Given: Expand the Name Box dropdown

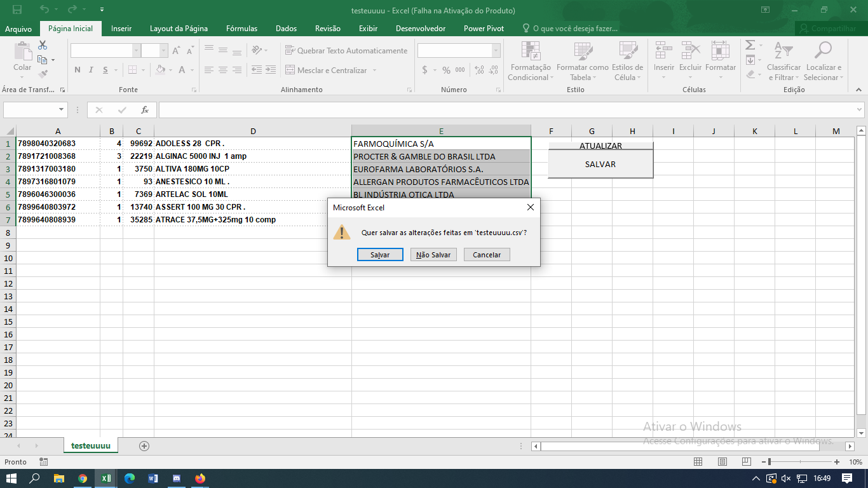Looking at the screenshot, I should 61,110.
